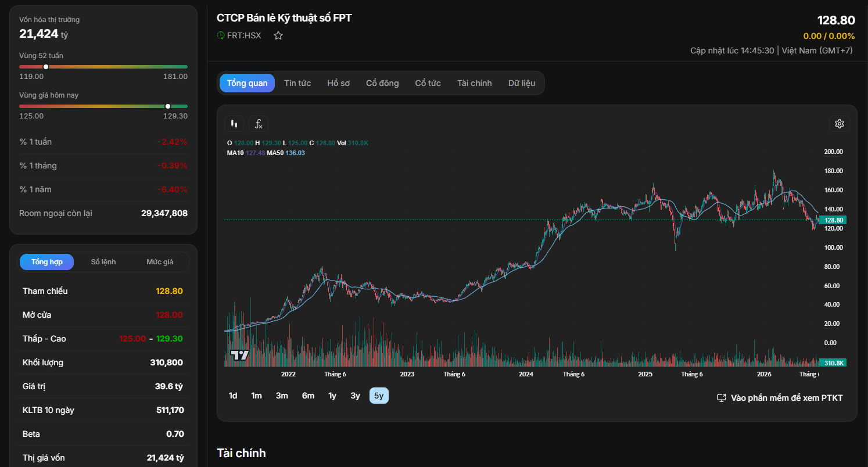
Task: Set chart range to 3y
Action: pyautogui.click(x=355, y=396)
